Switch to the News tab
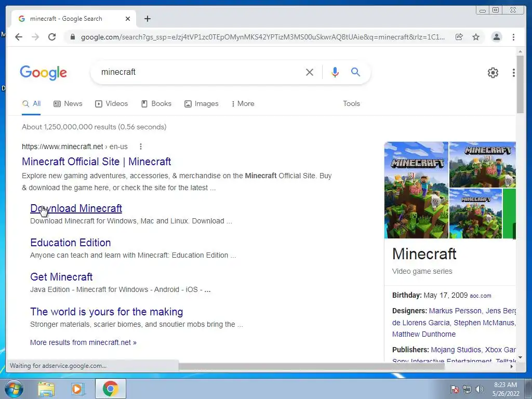Viewport: 532px width, 399px height. coord(68,104)
